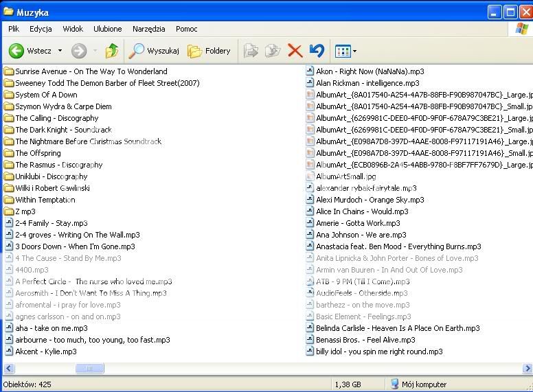Select the System Of A Down folder
Screen dimensions: 533x392
click(x=46, y=95)
